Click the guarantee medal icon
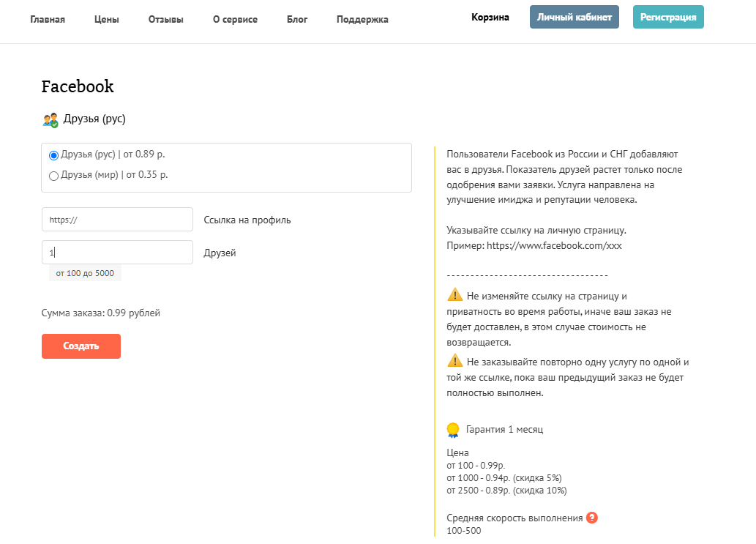Image resolution: width=756 pixels, height=544 pixels. (453, 430)
